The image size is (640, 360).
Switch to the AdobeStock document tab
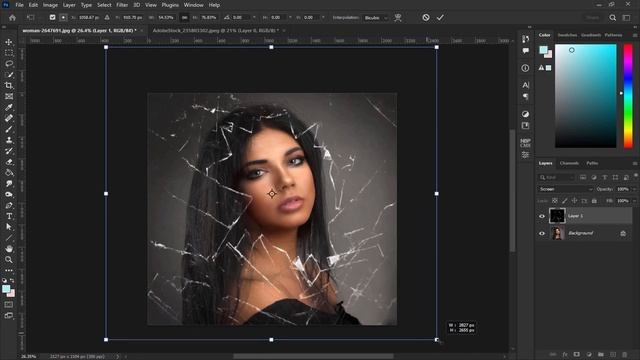pyautogui.click(x=216, y=30)
